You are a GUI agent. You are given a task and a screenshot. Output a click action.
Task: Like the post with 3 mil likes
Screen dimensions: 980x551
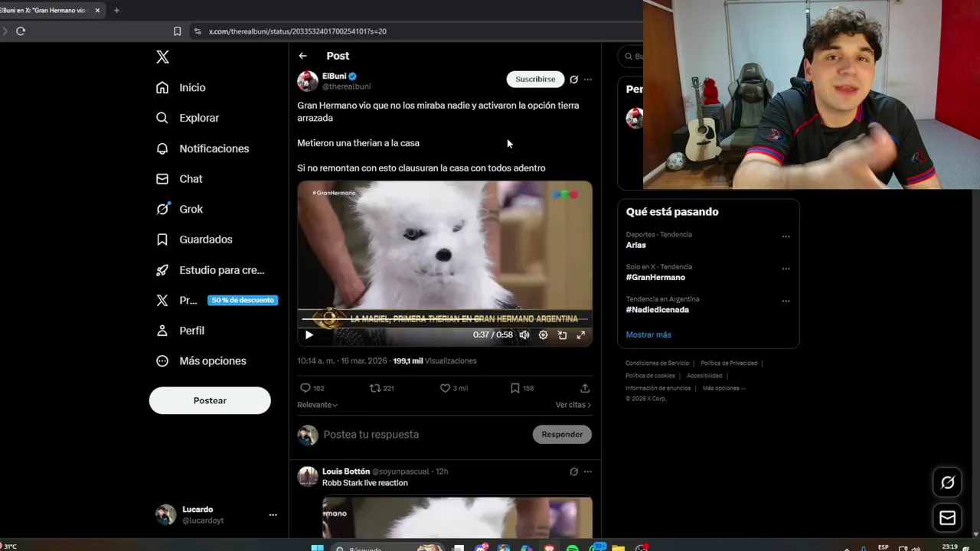tap(453, 388)
